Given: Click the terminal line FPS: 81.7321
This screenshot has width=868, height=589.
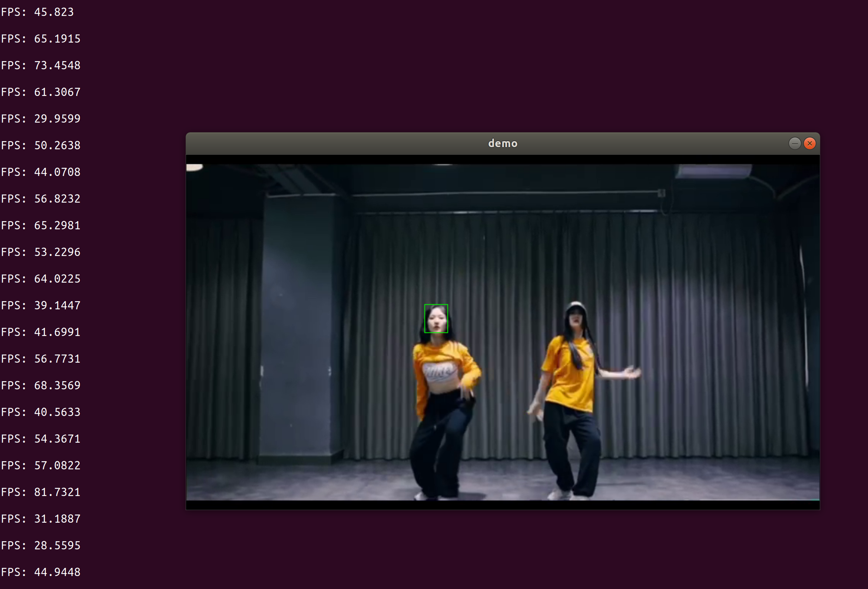Looking at the screenshot, I should 40,492.
